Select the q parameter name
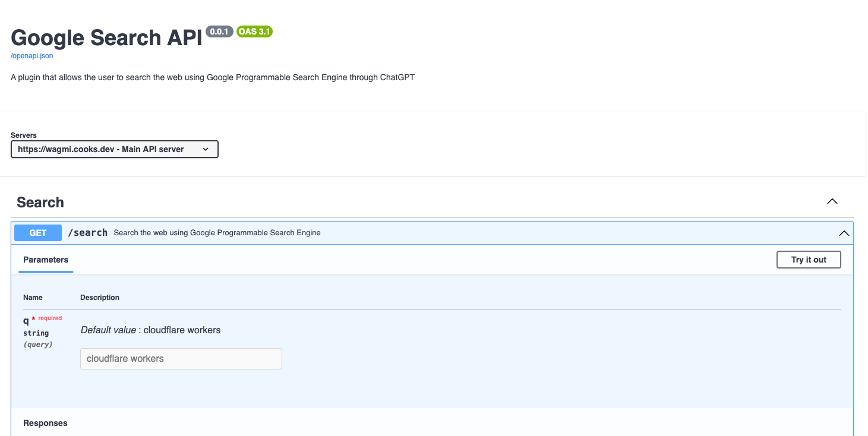This screenshot has width=868, height=436. (x=26, y=320)
